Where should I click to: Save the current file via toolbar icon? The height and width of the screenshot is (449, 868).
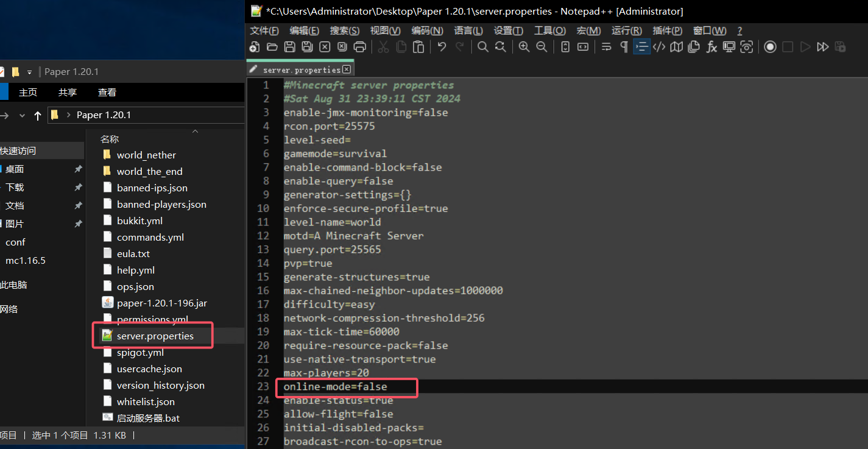pos(290,47)
